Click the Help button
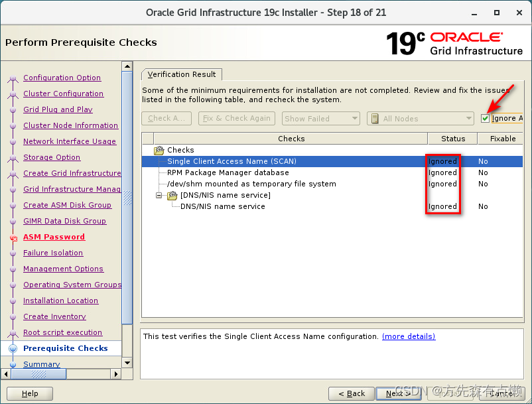 (x=30, y=393)
